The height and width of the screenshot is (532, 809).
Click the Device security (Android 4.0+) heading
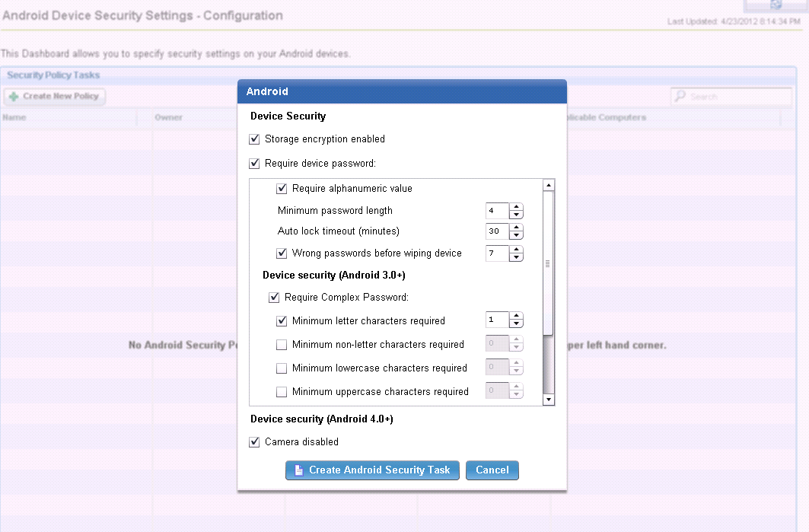(x=321, y=419)
